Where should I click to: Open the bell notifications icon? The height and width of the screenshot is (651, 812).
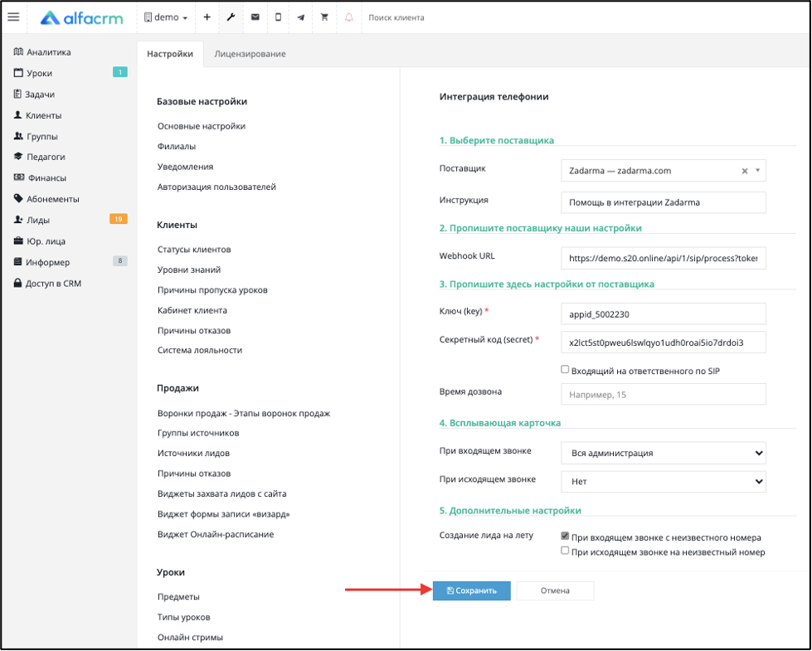click(348, 17)
